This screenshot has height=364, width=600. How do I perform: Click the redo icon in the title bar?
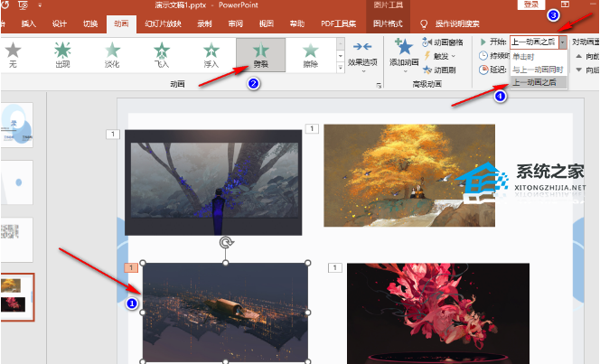[x=5, y=5]
